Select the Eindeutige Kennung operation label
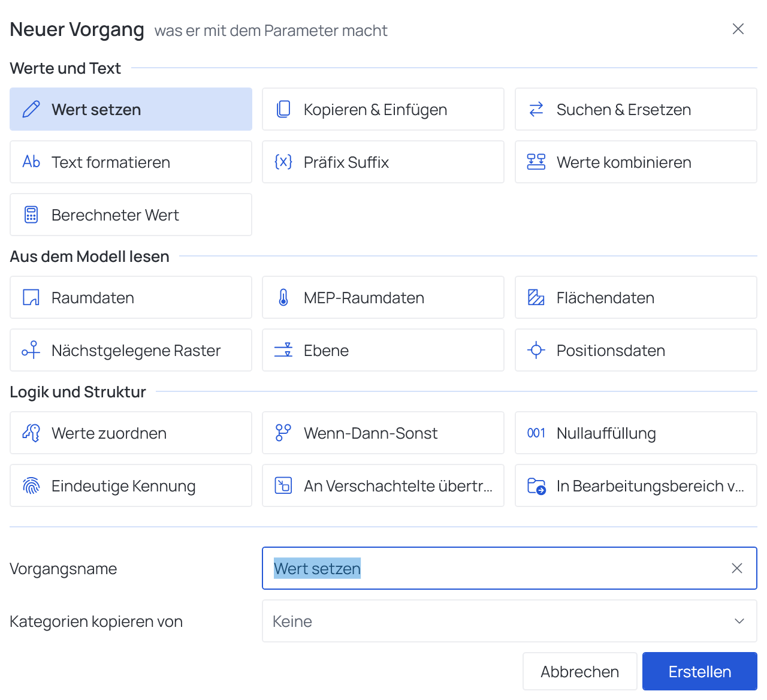Image resolution: width=767 pixels, height=700 pixels. tap(123, 486)
